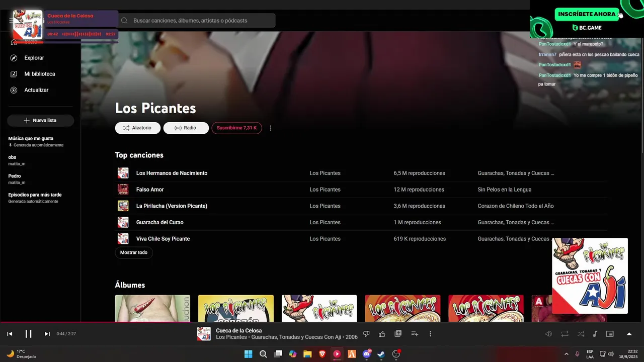Subscribe with Suscribirme 7,31 K button
644x362 pixels.
point(236,128)
